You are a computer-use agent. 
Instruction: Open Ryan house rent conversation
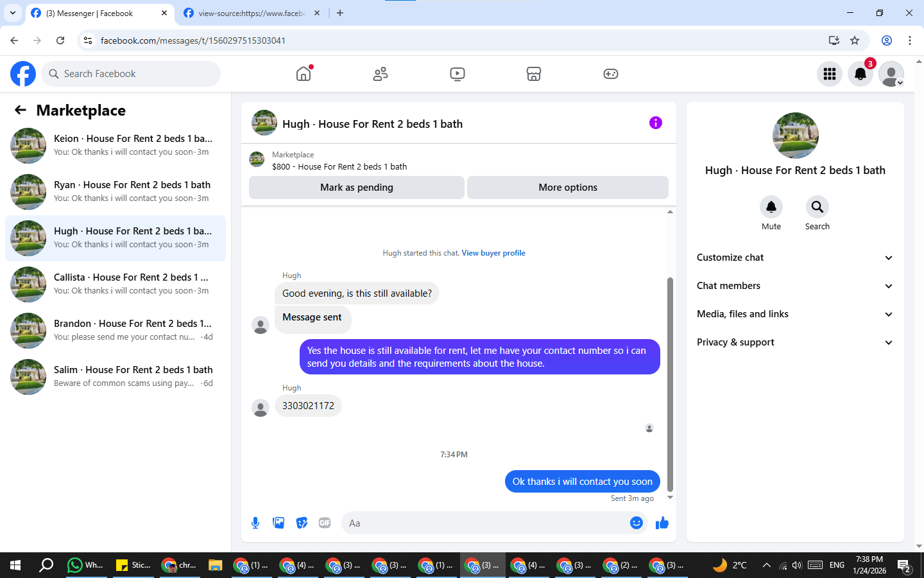point(116,192)
